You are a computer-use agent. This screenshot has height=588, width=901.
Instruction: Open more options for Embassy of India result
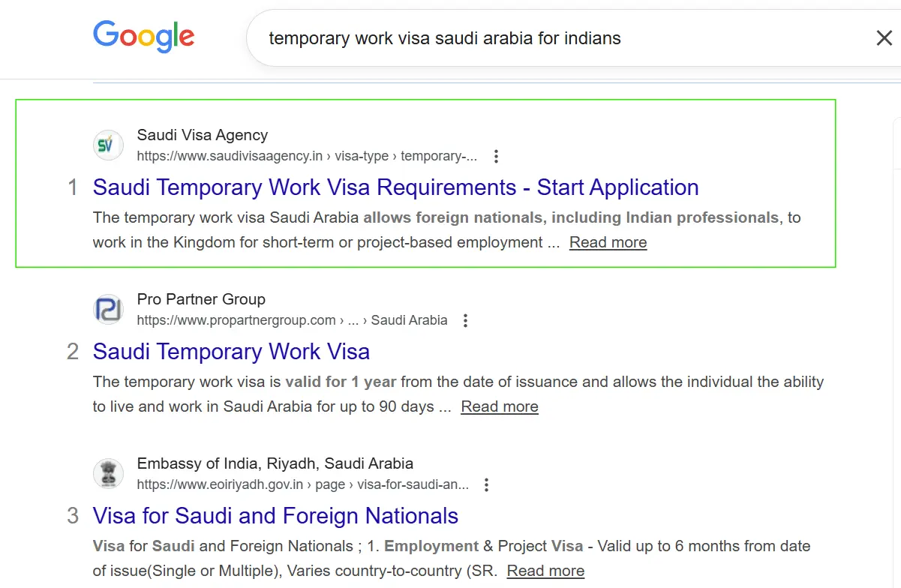click(x=487, y=485)
